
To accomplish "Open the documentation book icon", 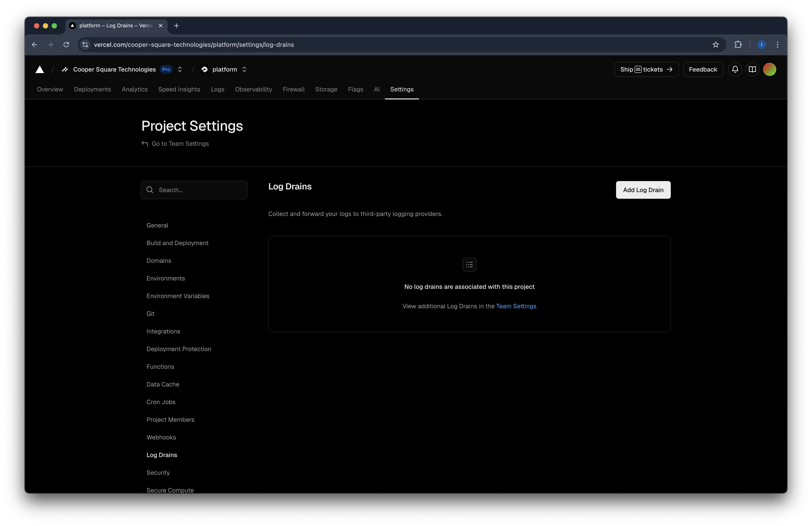I will (752, 70).
